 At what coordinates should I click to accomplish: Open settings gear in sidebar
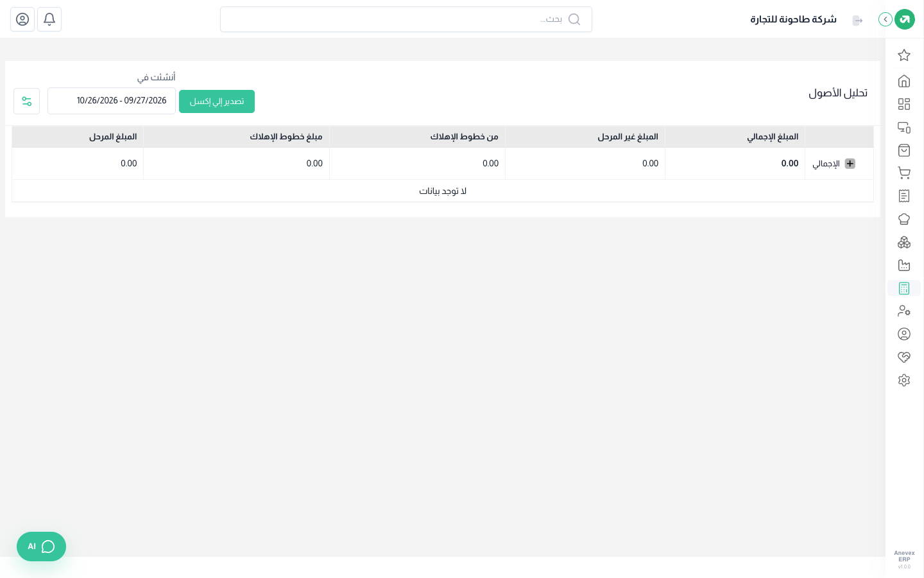pos(904,380)
